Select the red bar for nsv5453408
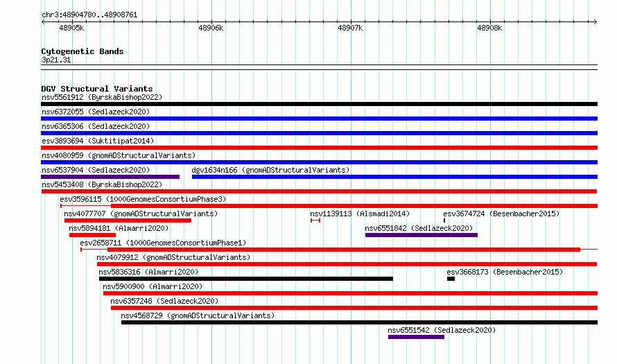The image size is (617, 364). click(x=319, y=191)
